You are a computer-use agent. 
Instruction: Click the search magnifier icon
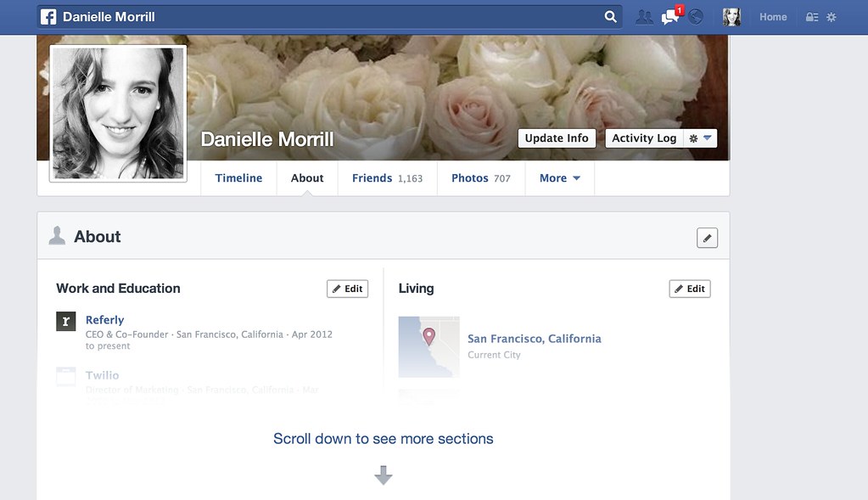pos(610,17)
